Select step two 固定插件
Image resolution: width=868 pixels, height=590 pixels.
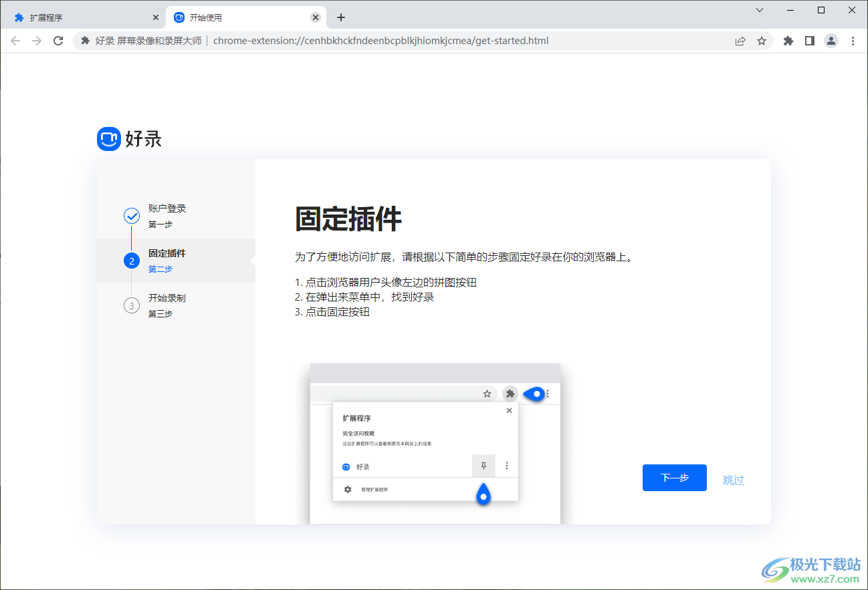coord(176,261)
